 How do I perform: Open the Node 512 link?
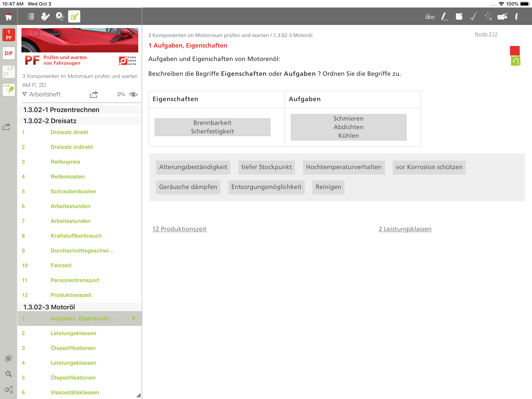coord(486,34)
